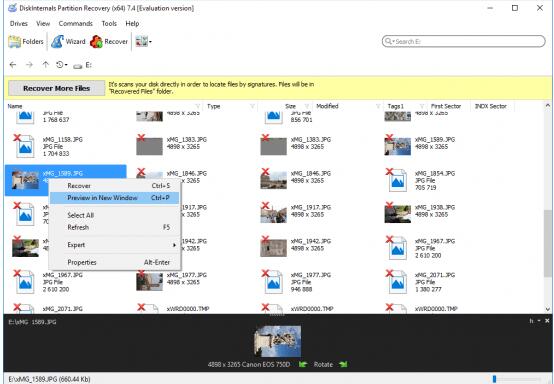
Task: Open Properties from context menu
Action: pyautogui.click(x=114, y=262)
